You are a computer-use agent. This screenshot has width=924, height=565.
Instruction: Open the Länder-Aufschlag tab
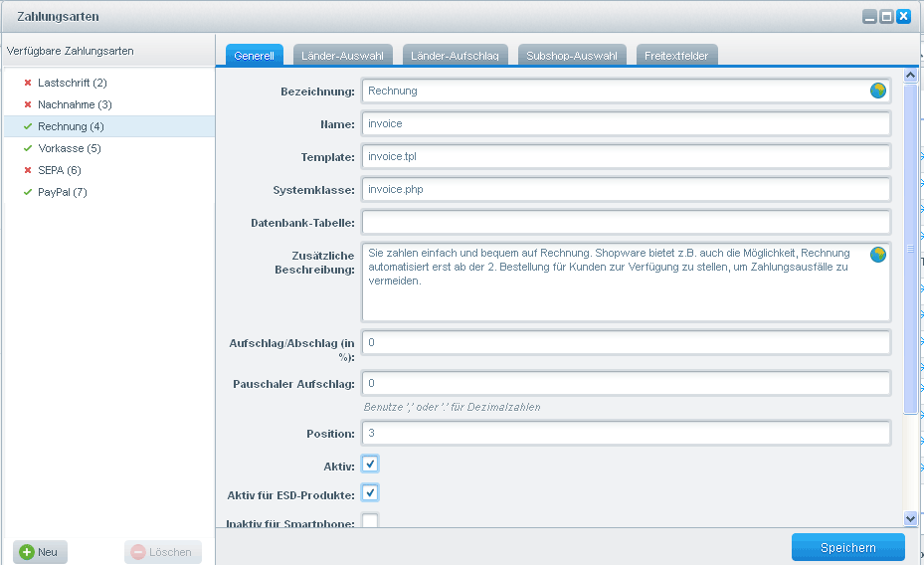tap(455, 56)
